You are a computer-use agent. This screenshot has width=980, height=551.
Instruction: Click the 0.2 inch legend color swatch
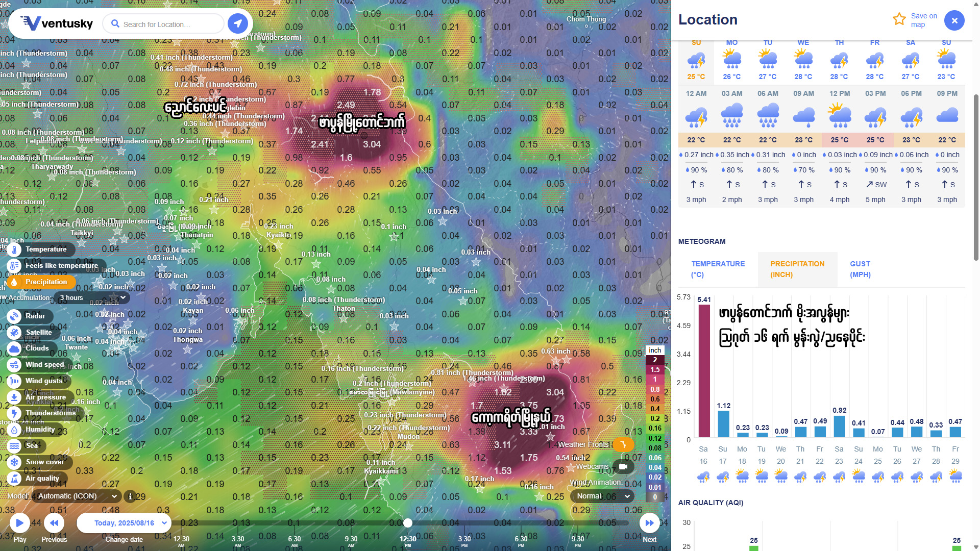(x=655, y=418)
